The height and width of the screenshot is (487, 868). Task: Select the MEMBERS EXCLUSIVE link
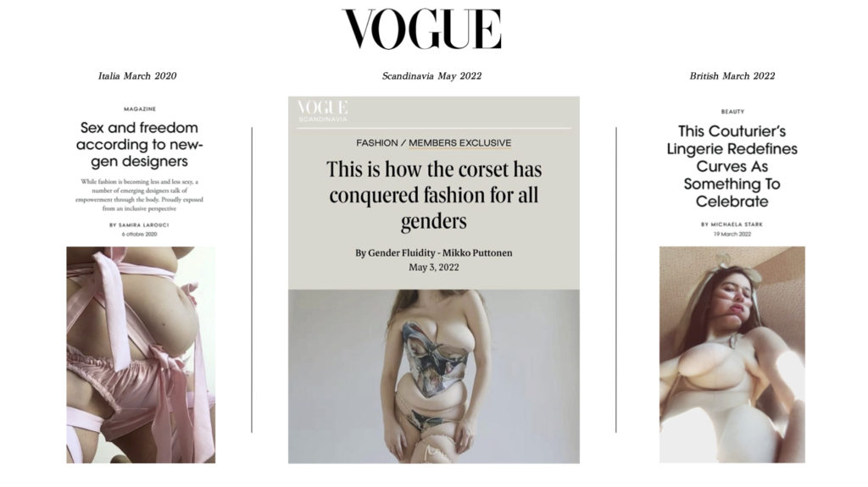tap(460, 143)
